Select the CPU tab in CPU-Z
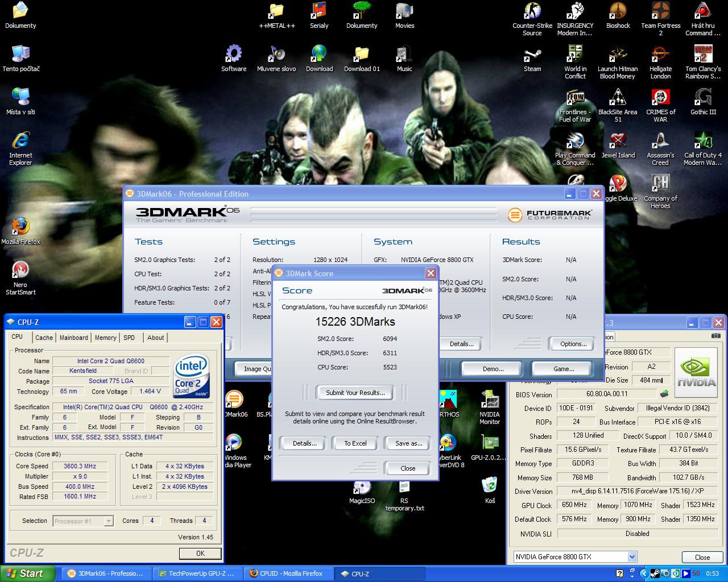Viewport: 728px width, 582px height. coord(18,336)
